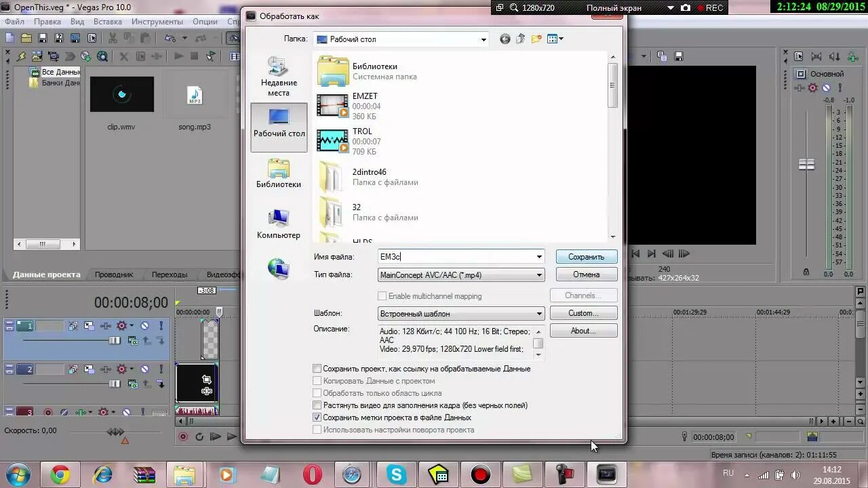Viewport: 868px width, 488px height.
Task: Click the Custom... button
Action: [x=583, y=313]
